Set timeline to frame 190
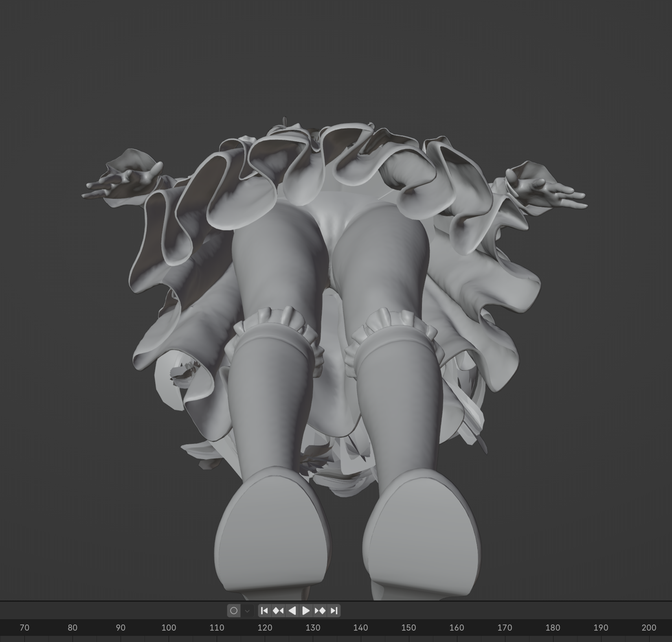Image resolution: width=672 pixels, height=642 pixels. (x=601, y=628)
